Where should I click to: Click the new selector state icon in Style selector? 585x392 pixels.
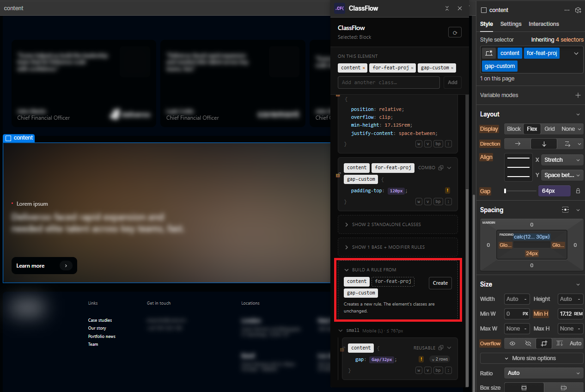click(489, 53)
